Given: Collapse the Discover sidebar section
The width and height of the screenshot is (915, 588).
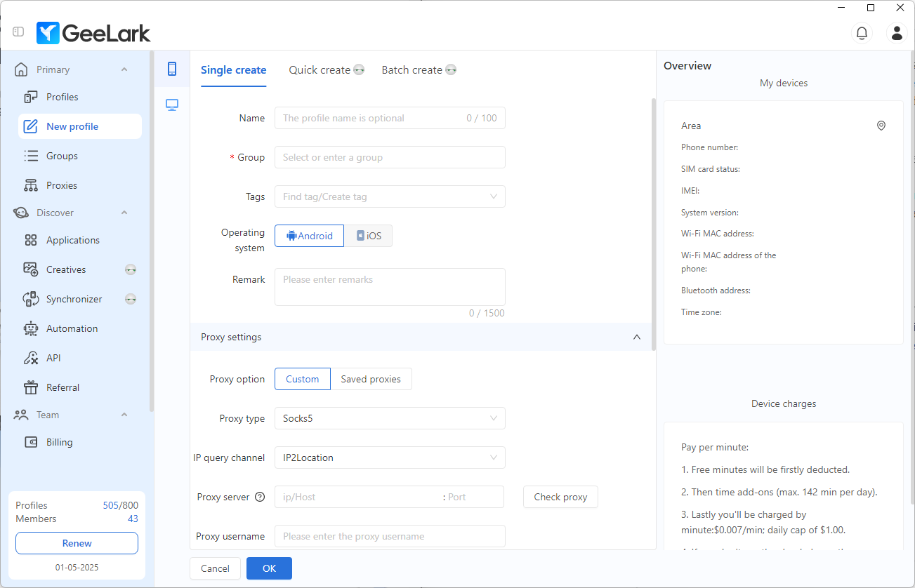Looking at the screenshot, I should 124,213.
